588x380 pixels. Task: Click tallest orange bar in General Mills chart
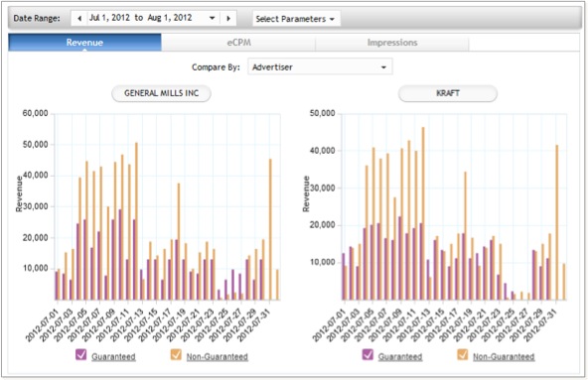point(136,221)
